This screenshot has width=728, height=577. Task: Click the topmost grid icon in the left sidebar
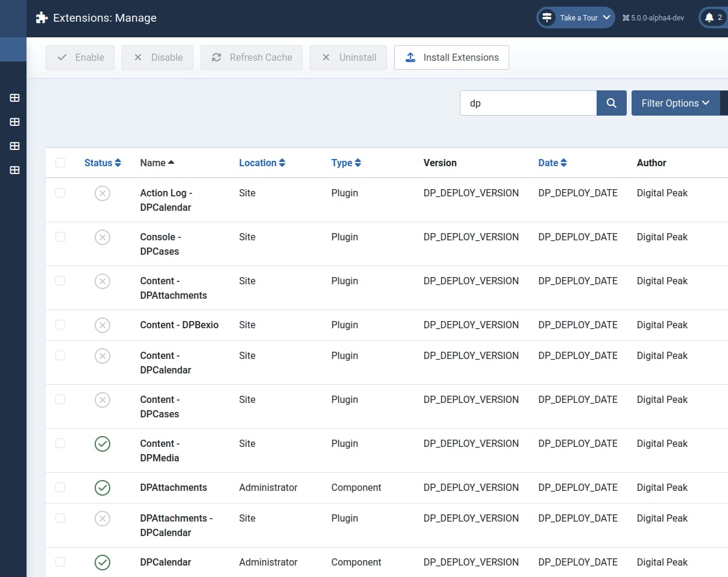coord(14,98)
